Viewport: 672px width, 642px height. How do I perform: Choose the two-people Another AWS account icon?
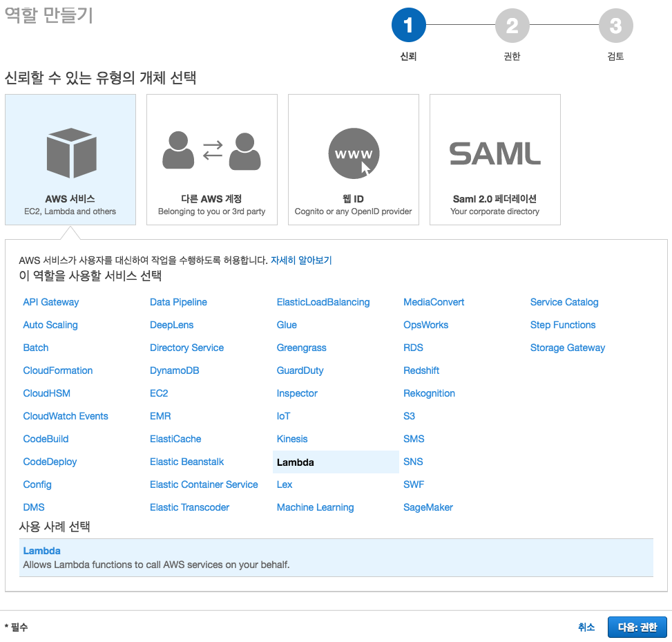[x=212, y=151]
